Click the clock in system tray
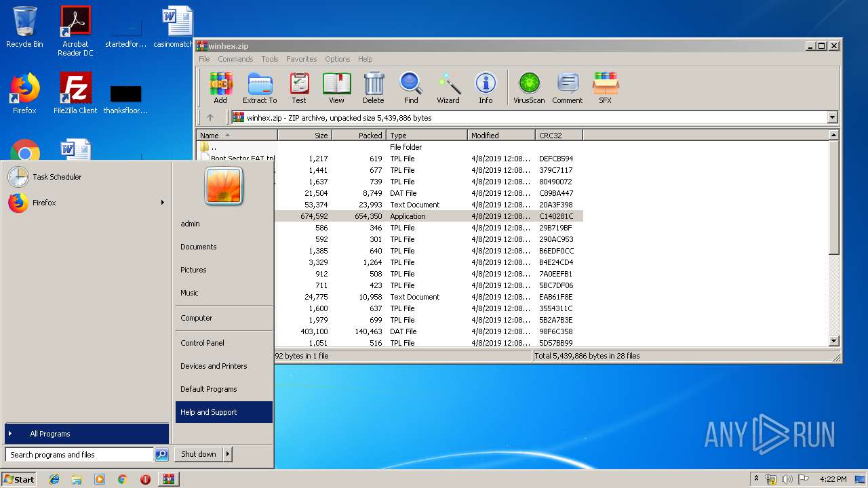Viewport: 868px width, 488px height. click(833, 479)
